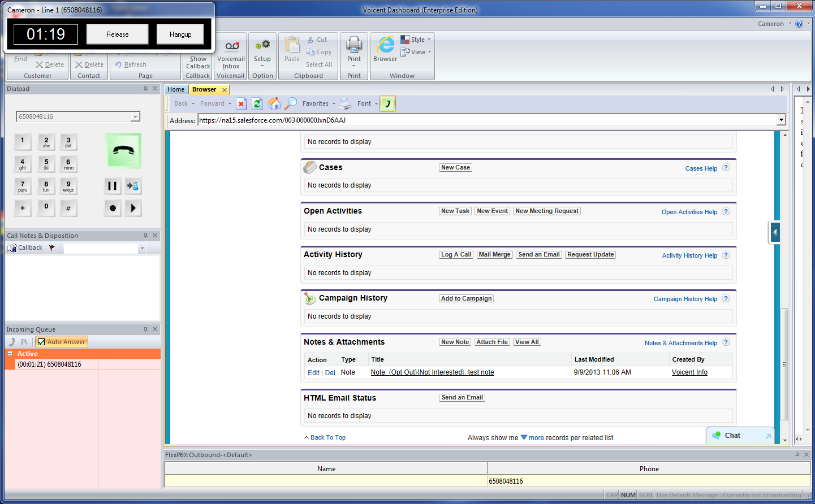This screenshot has height=504, width=815.
Task: Click the Callback button in Call Notes
Action: 25,248
